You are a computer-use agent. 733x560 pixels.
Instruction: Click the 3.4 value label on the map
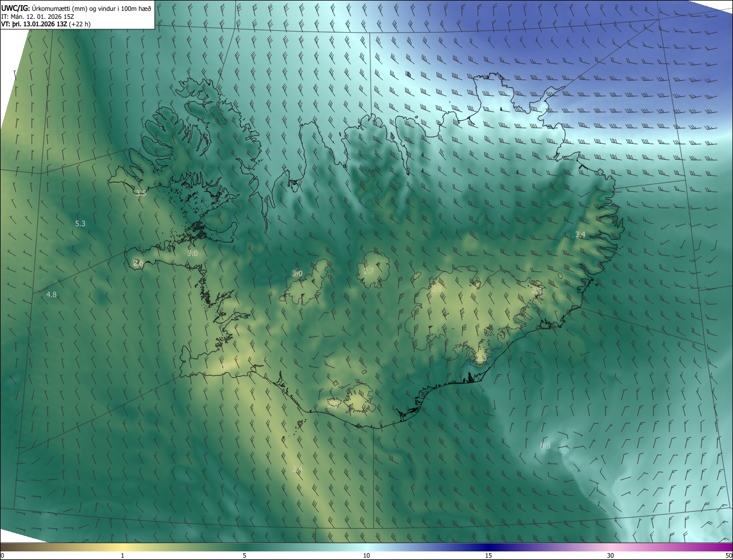[x=580, y=235]
